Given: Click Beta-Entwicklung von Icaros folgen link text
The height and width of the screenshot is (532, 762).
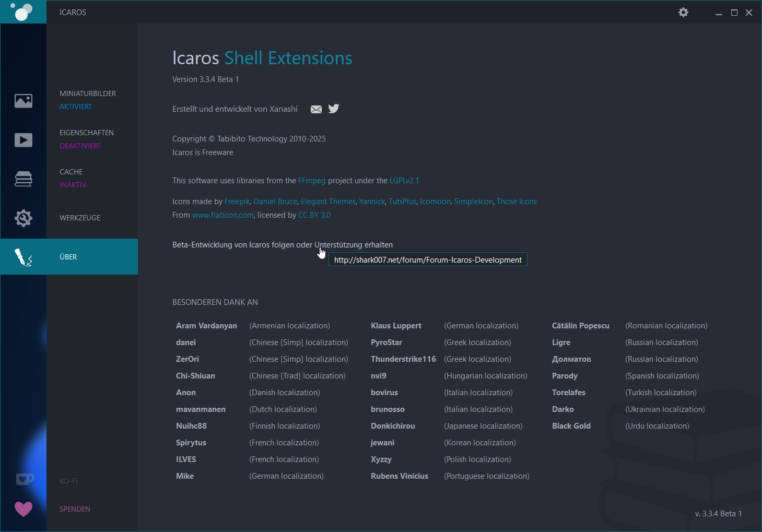Looking at the screenshot, I should pyautogui.click(x=283, y=245).
